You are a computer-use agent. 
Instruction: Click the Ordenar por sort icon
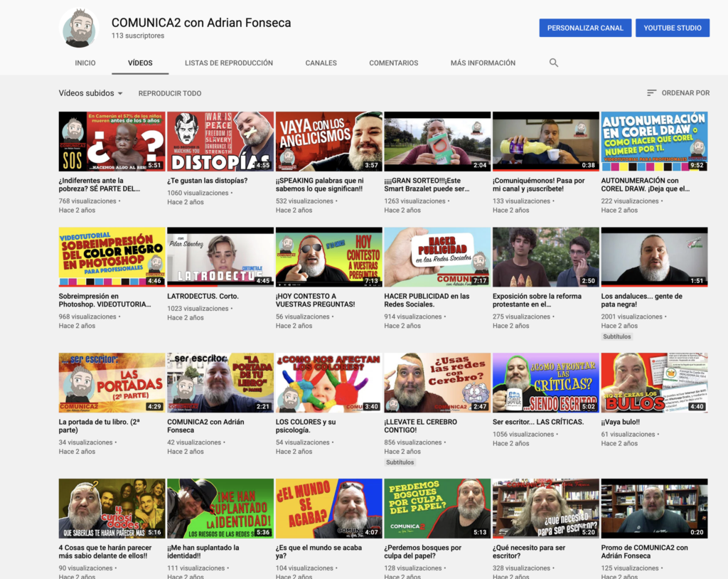coord(651,93)
